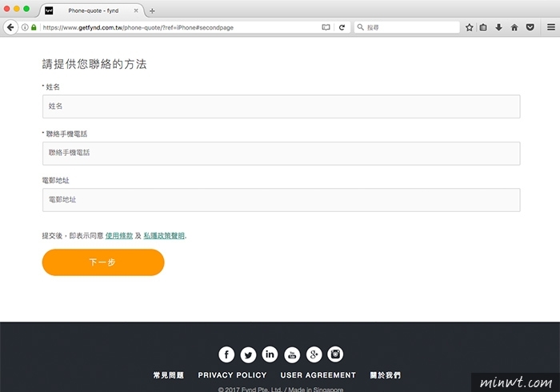Click the green padlock security icon
Image resolution: width=560 pixels, height=392 pixels.
[x=34, y=27]
